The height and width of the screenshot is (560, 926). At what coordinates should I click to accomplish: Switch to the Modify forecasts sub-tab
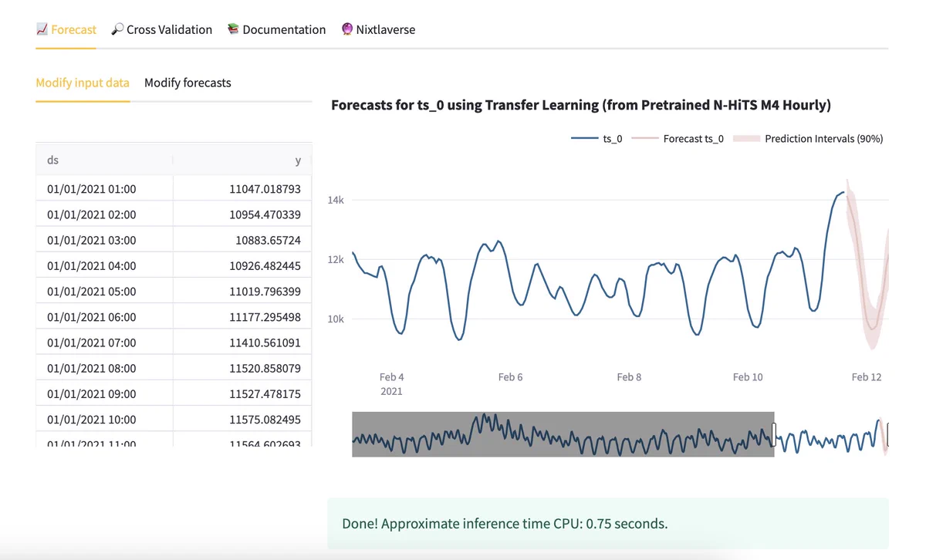coord(188,83)
